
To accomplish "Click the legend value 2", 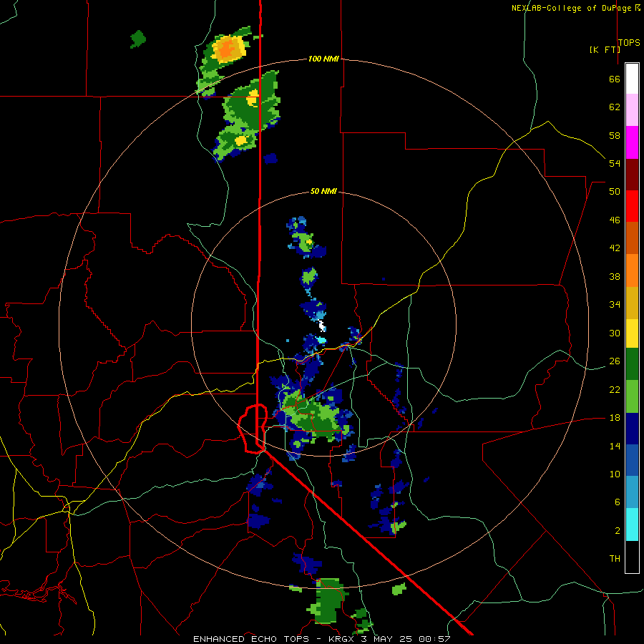I will [617, 530].
